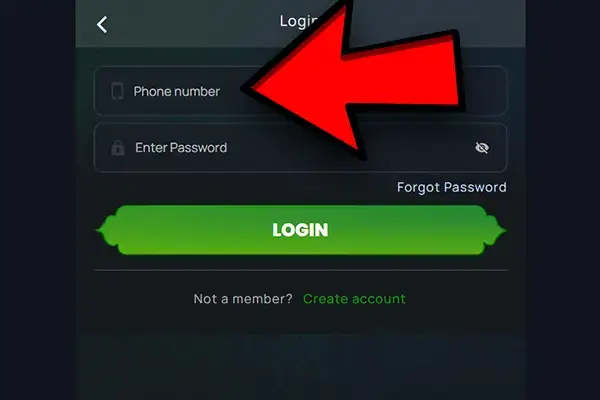The height and width of the screenshot is (400, 600).
Task: Click the phone device icon
Action: pos(117,91)
